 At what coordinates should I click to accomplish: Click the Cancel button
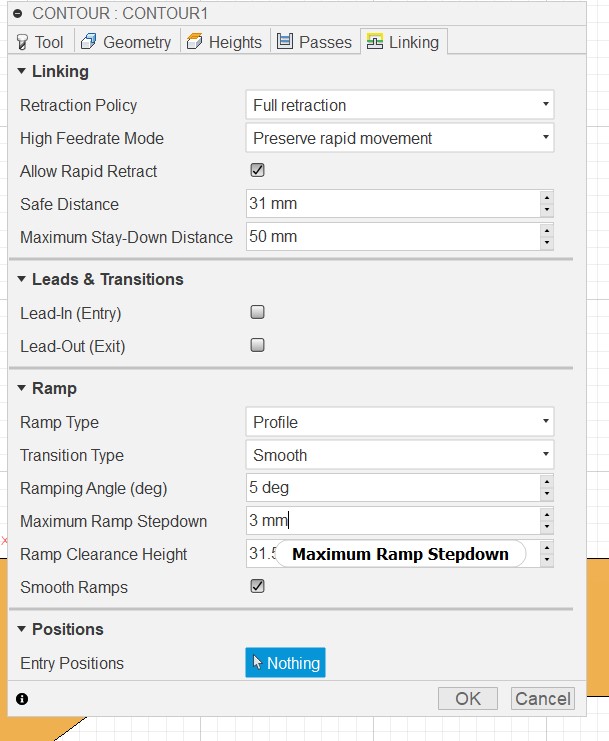click(x=542, y=698)
